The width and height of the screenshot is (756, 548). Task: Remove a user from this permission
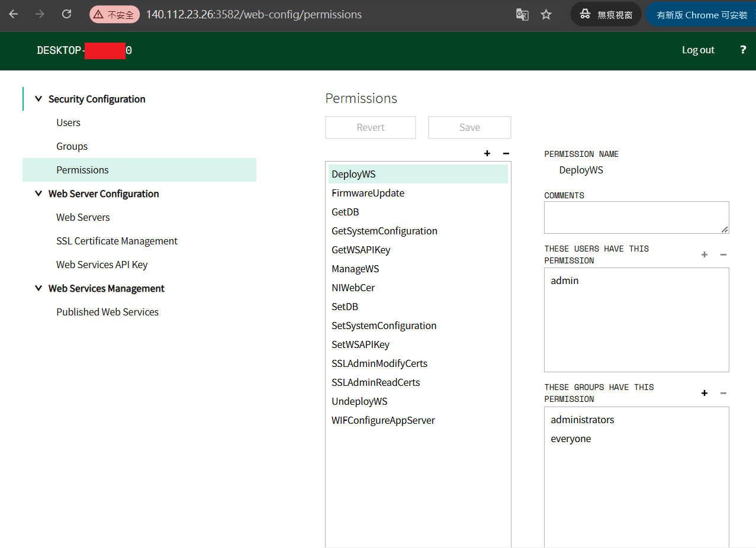[x=723, y=254]
